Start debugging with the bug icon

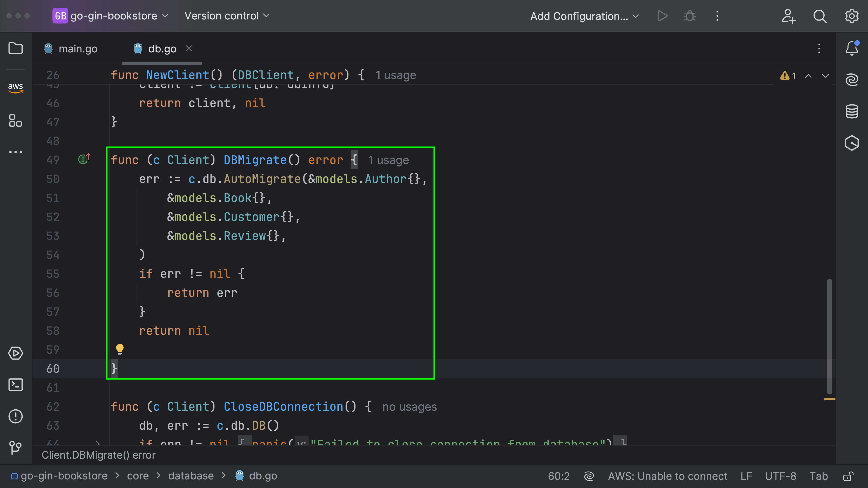coord(689,16)
